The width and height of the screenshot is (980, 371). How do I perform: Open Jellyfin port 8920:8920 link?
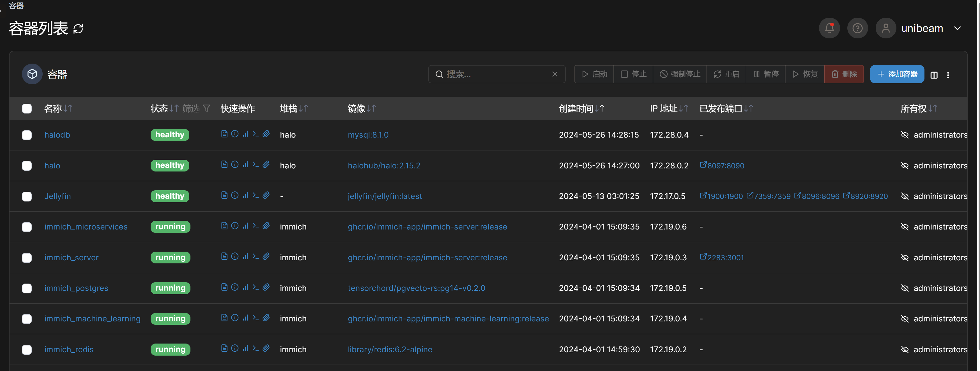click(866, 196)
